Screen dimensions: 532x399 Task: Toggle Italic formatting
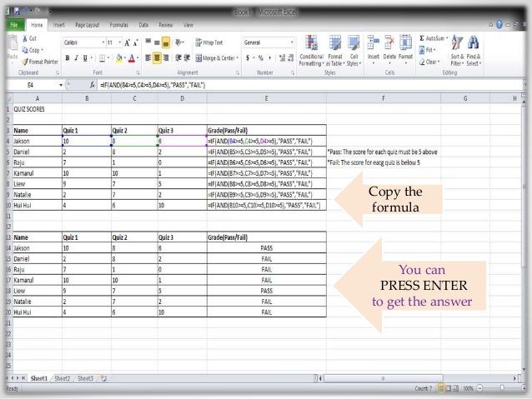76,58
